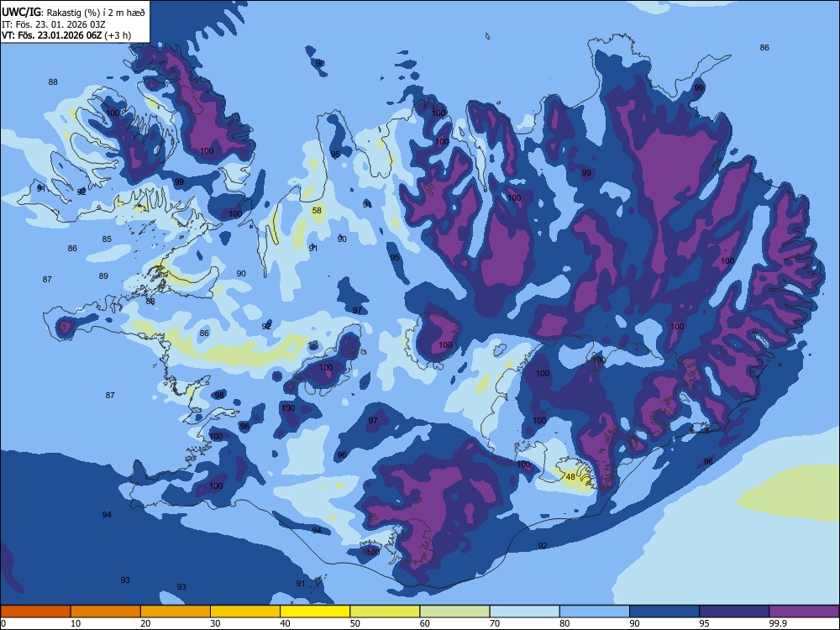The height and width of the screenshot is (630, 840).
Task: Pick the purple above-99.9 legend swatch
Action: point(804,612)
